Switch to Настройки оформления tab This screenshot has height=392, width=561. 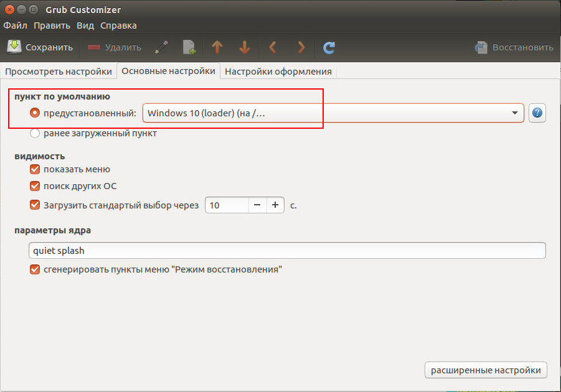pos(278,72)
